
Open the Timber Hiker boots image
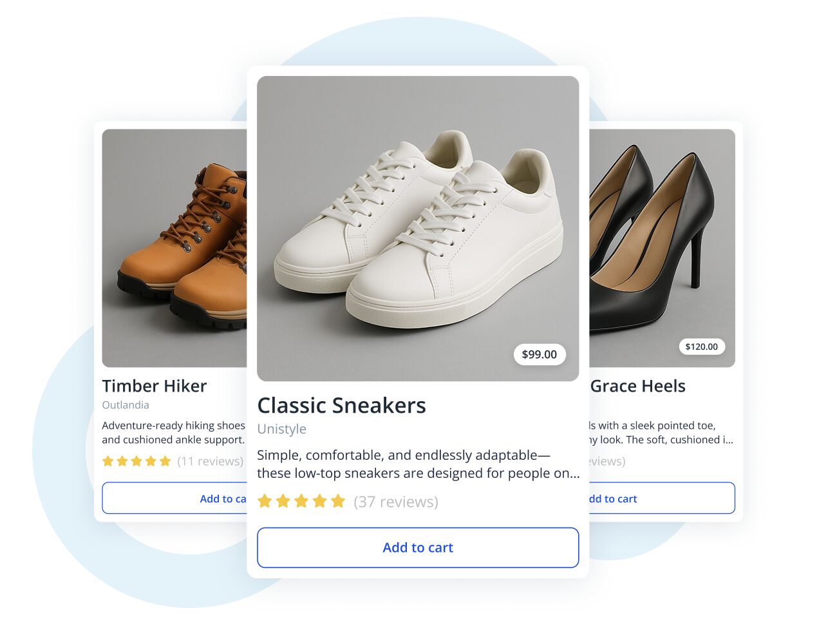click(174, 248)
